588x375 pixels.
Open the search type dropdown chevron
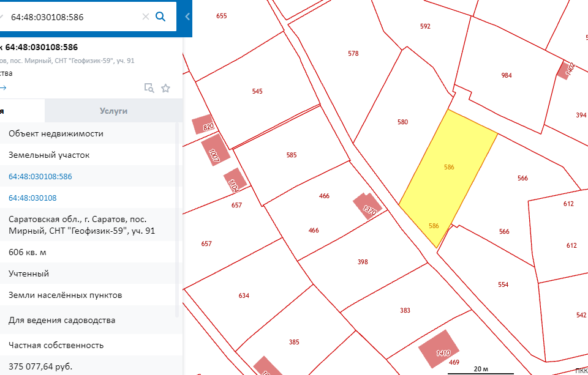[x=2, y=17]
